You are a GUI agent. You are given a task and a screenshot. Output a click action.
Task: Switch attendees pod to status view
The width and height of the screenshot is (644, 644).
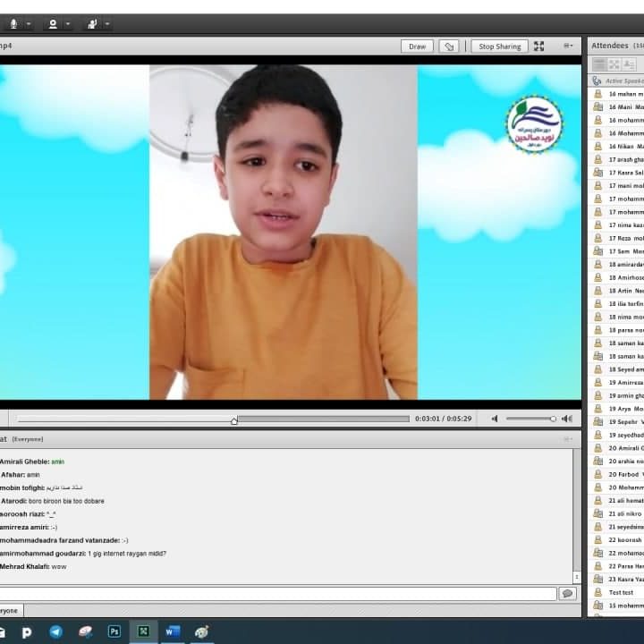click(629, 64)
